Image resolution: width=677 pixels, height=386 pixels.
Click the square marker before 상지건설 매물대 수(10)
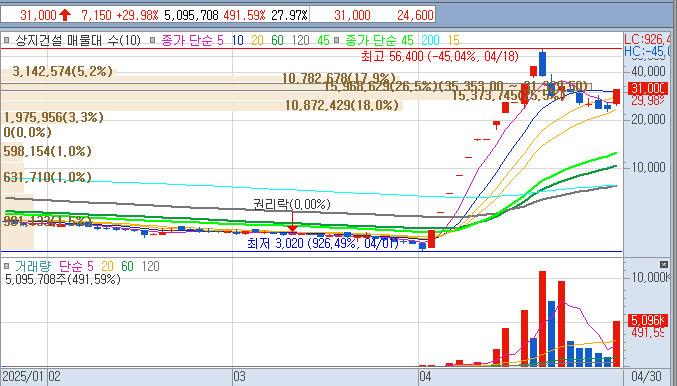click(6, 41)
